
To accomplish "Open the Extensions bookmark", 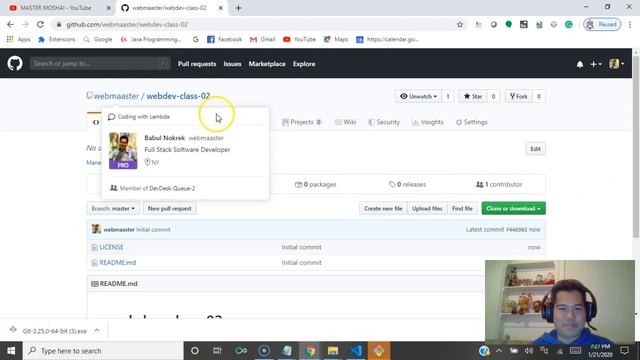I will pyautogui.click(x=57, y=40).
